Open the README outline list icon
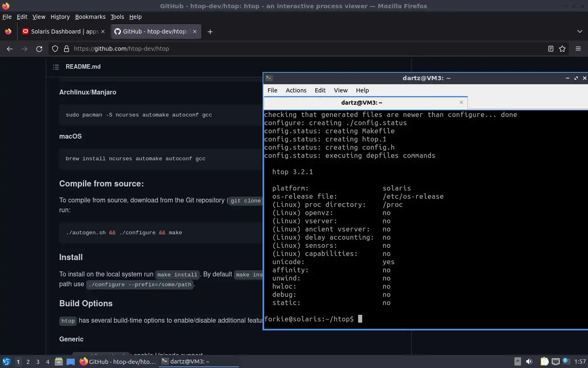This screenshot has height=368, width=588. click(56, 67)
